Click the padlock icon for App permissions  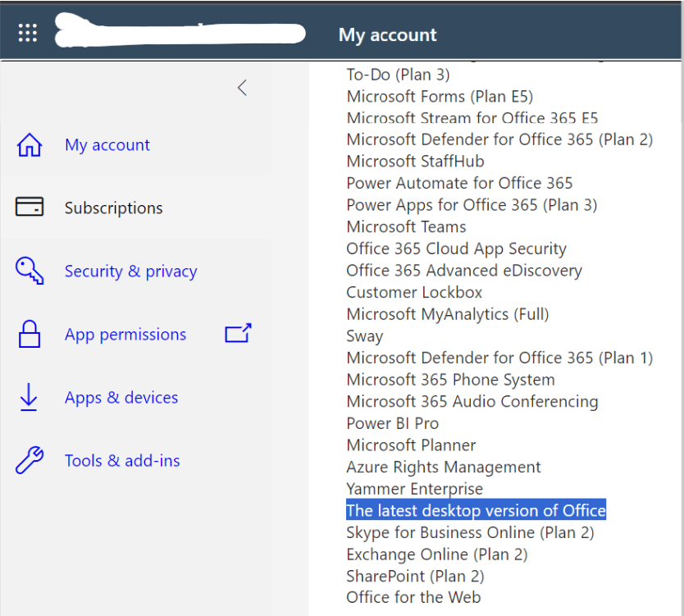tap(30, 334)
